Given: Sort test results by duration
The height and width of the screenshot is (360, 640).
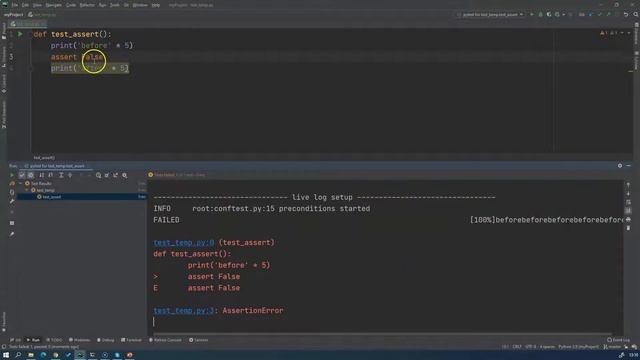Looking at the screenshot, I should click(x=51, y=175).
